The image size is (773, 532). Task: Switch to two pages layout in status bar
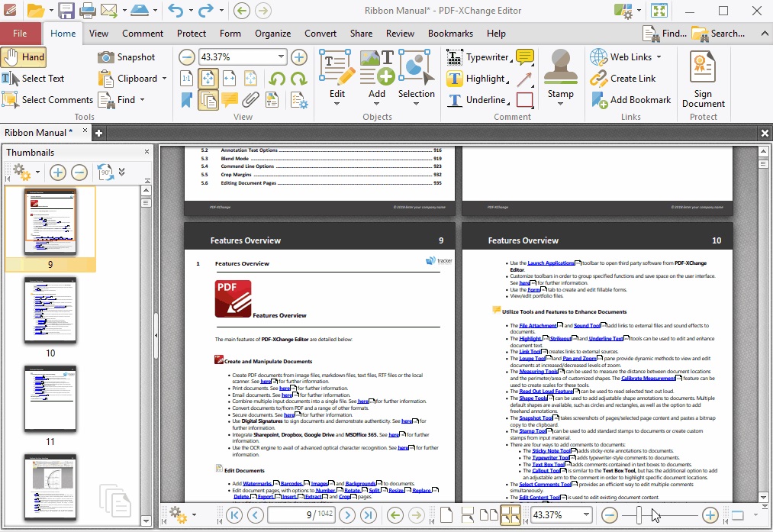point(488,515)
